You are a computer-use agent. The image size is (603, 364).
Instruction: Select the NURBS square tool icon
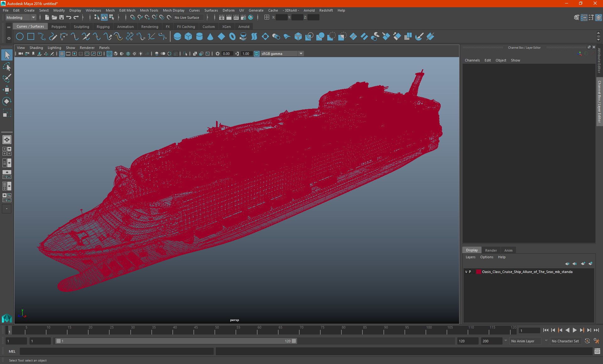coord(31,37)
